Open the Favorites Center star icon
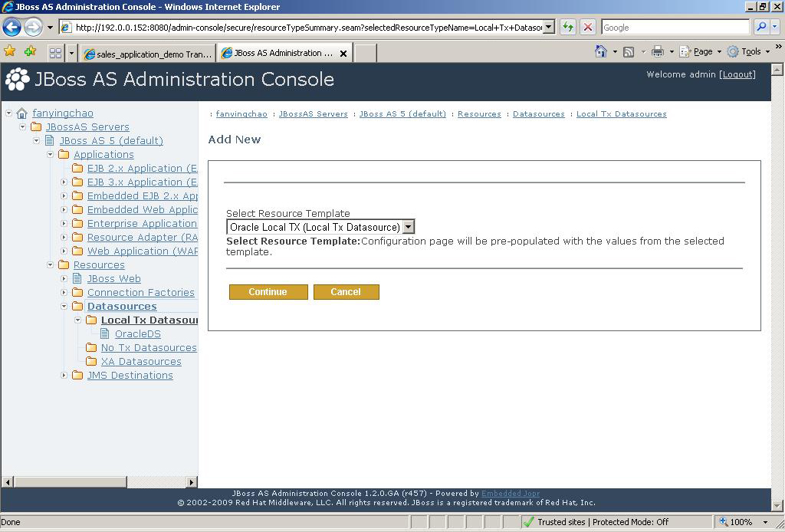The image size is (785, 532). [9, 51]
